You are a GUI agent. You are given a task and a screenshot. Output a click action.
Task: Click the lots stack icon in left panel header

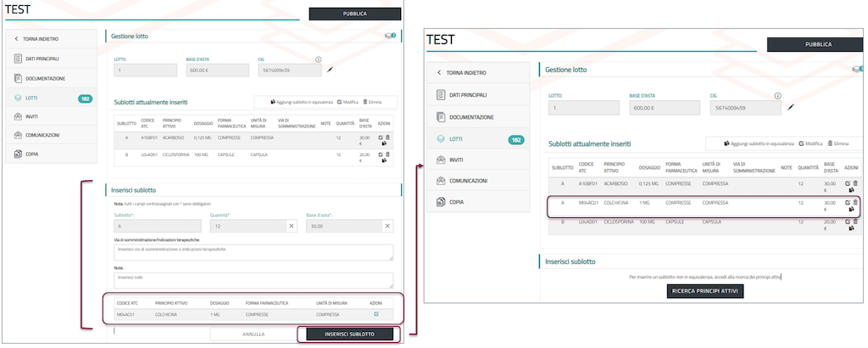pyautogui.click(x=391, y=36)
